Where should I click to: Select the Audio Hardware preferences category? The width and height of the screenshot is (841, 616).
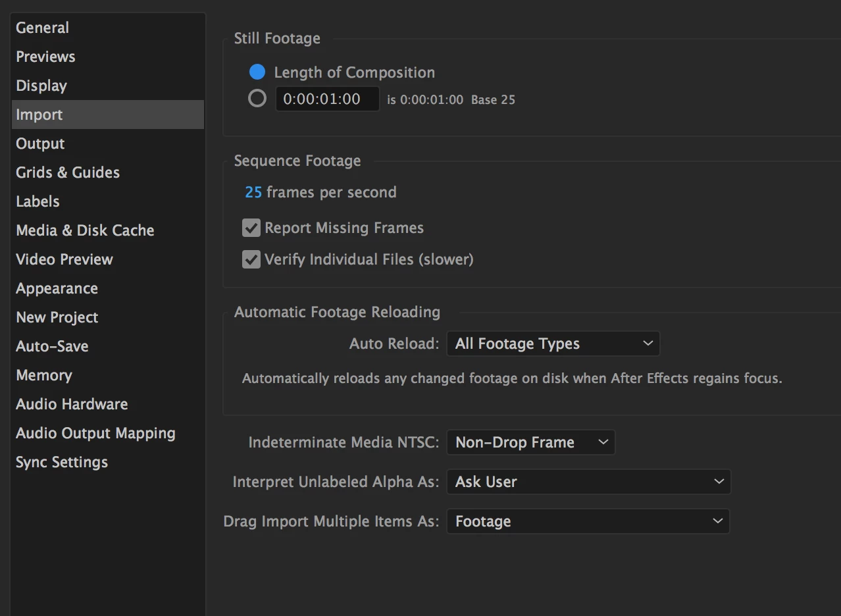click(x=72, y=404)
